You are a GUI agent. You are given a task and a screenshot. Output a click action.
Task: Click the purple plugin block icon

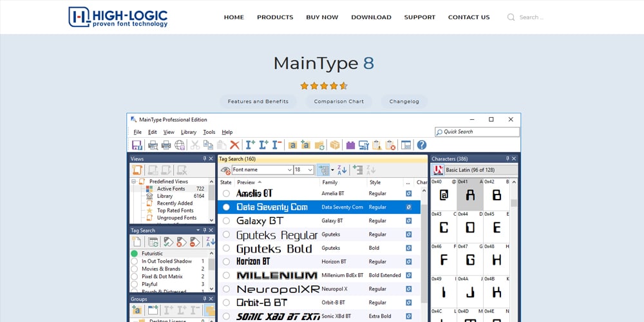tap(350, 145)
